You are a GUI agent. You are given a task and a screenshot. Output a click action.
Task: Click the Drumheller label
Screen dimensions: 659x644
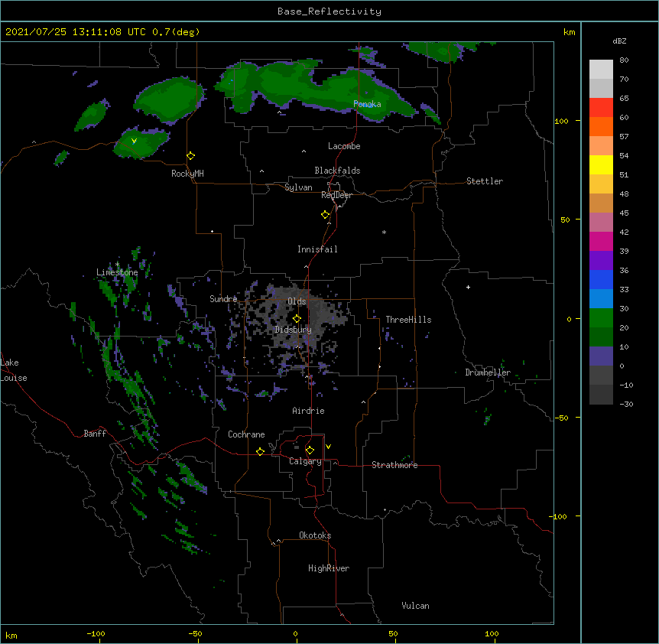tap(488, 372)
